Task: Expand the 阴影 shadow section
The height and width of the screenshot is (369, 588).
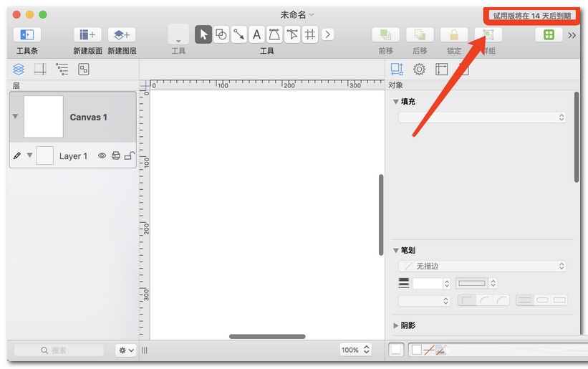Action: pos(395,325)
